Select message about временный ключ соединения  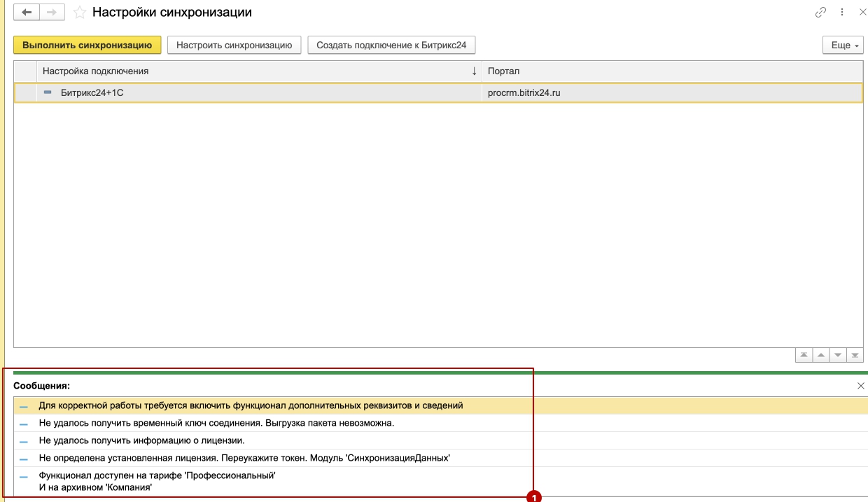point(216,423)
